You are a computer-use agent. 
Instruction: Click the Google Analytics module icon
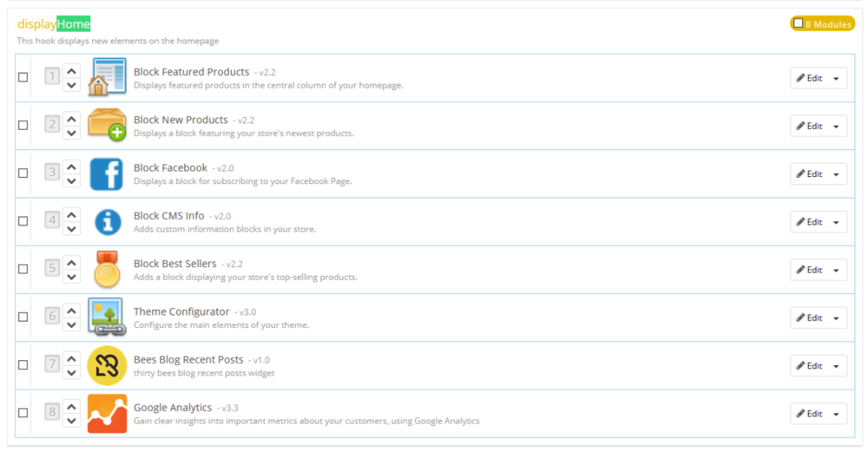[x=108, y=414]
